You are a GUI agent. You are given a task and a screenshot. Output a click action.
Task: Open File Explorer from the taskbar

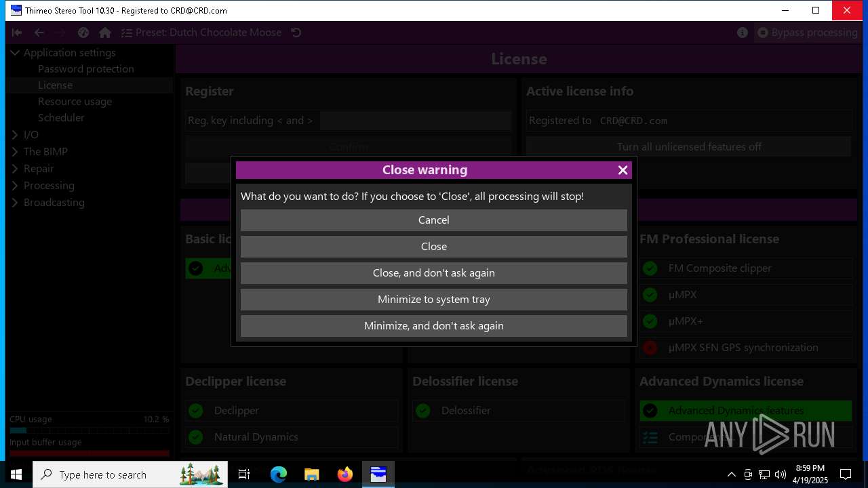click(x=311, y=474)
